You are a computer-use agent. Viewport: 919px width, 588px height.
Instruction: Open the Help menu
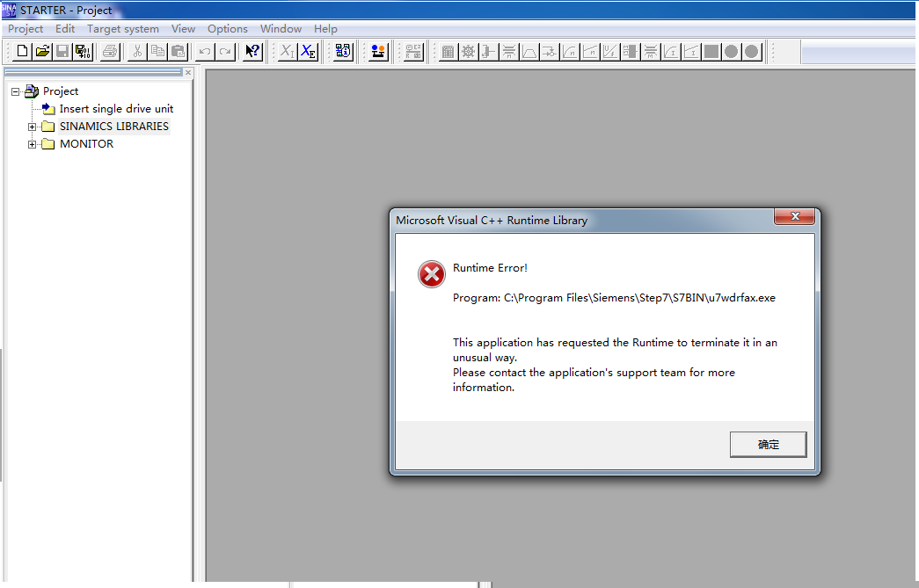325,29
